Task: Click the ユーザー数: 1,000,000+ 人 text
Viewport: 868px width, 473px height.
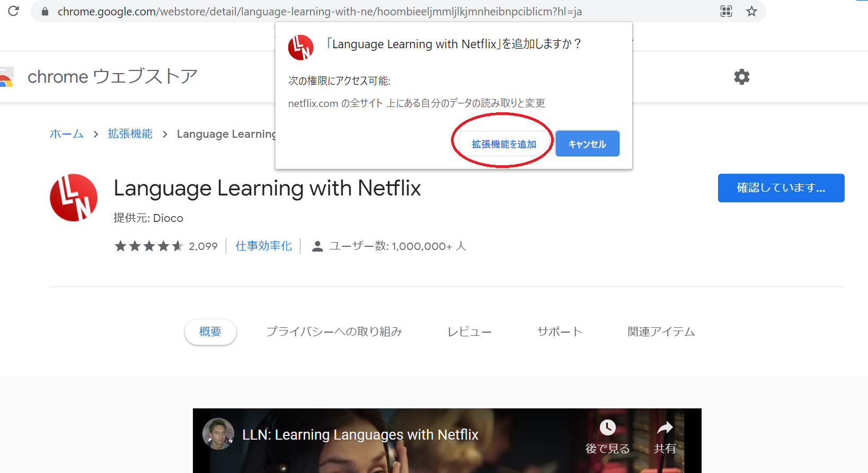Action: click(397, 246)
